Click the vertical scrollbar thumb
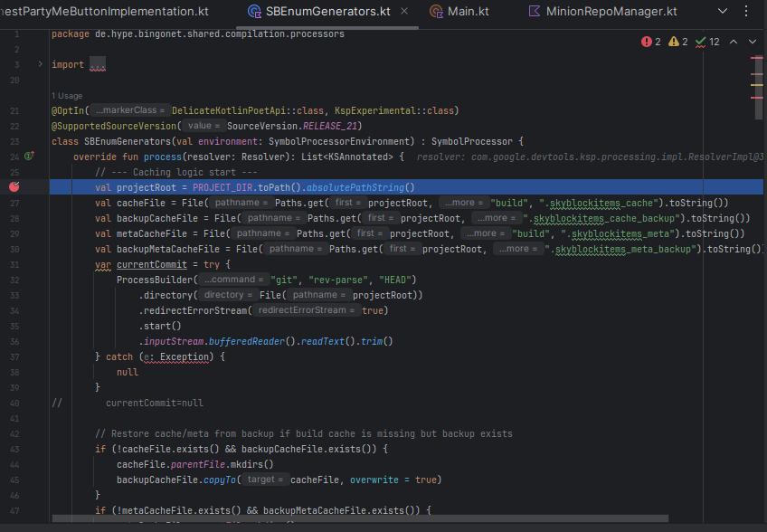Viewport: 767px width, 532px height. pyautogui.click(x=759, y=86)
